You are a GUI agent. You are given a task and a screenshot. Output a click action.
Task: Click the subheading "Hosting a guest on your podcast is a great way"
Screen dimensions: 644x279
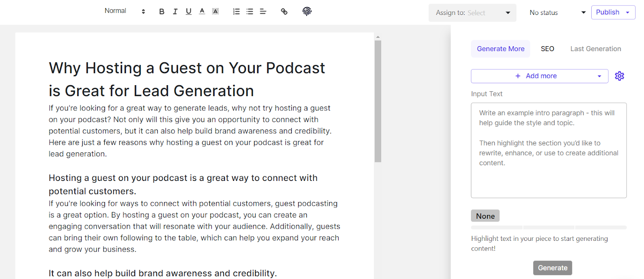tap(183, 185)
